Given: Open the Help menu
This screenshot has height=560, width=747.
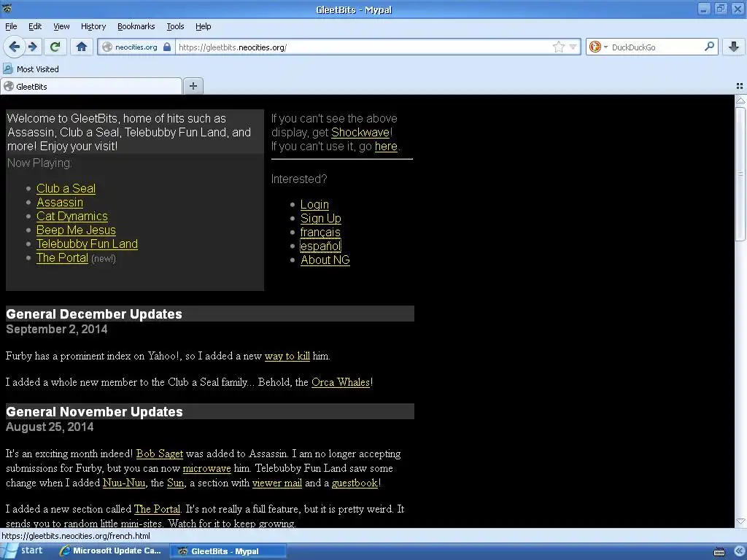Looking at the screenshot, I should point(203,26).
